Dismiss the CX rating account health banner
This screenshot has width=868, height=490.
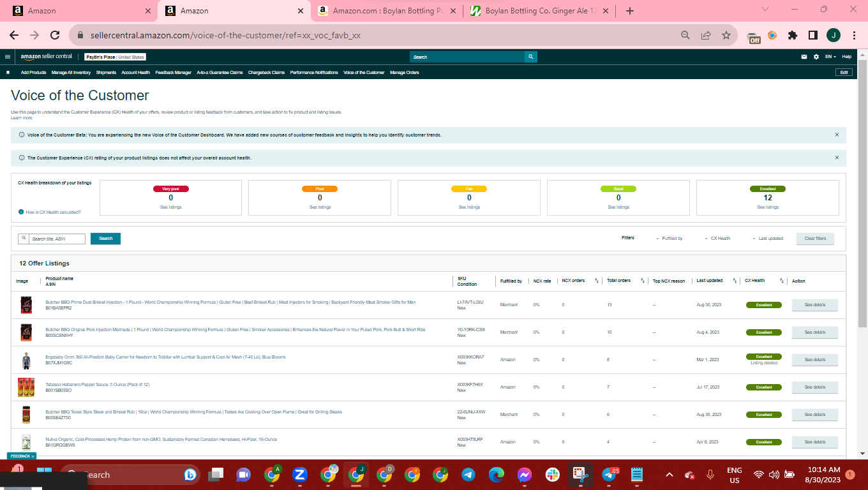coord(837,158)
